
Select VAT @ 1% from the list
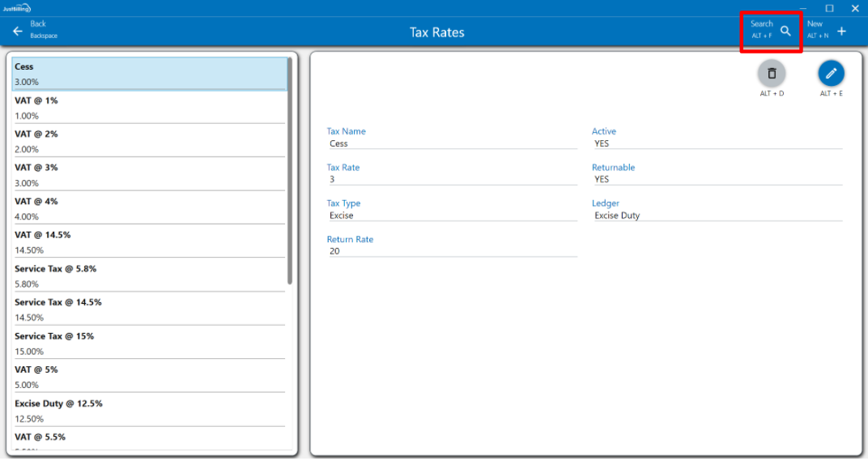pyautogui.click(x=150, y=108)
